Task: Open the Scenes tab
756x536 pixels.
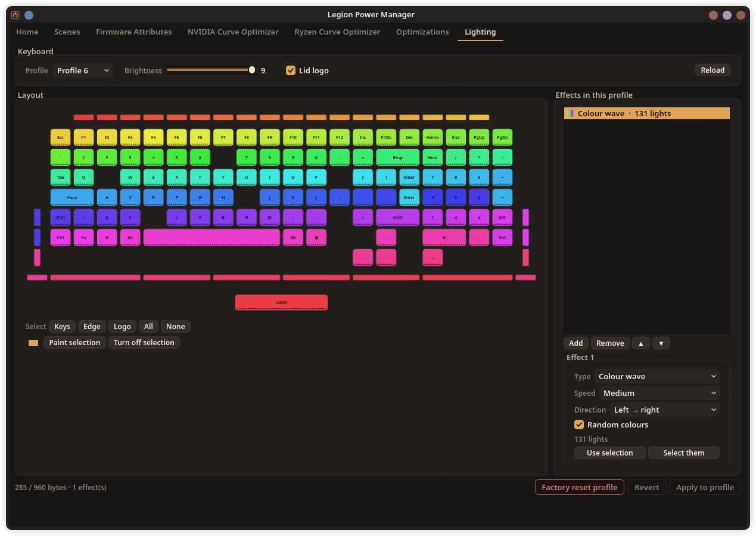Action: (67, 32)
